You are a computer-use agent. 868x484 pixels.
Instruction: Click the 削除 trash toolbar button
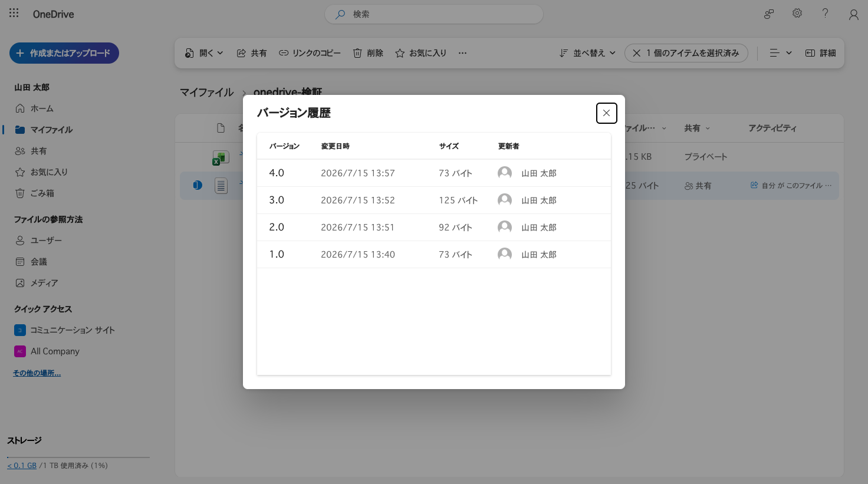pyautogui.click(x=368, y=53)
